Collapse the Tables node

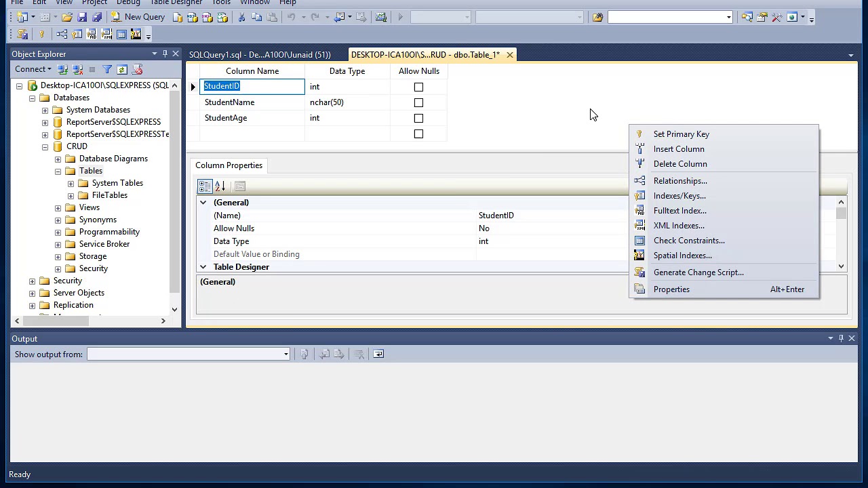click(x=58, y=171)
